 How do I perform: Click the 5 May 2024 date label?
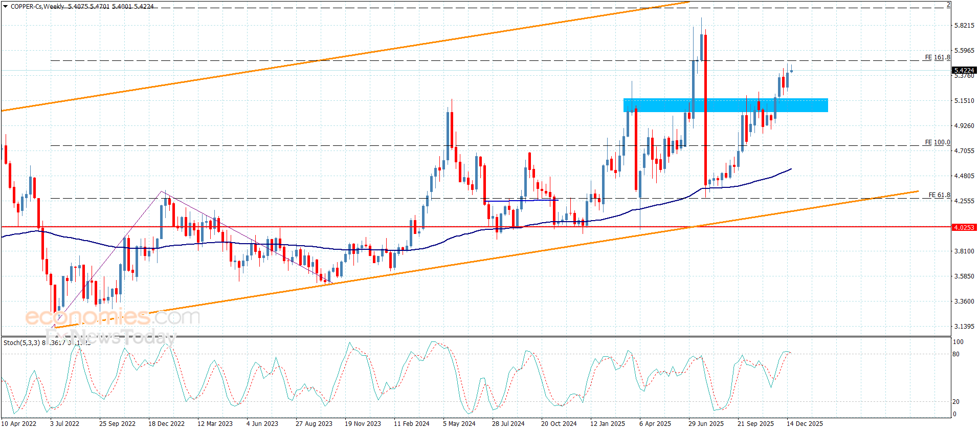tap(459, 423)
